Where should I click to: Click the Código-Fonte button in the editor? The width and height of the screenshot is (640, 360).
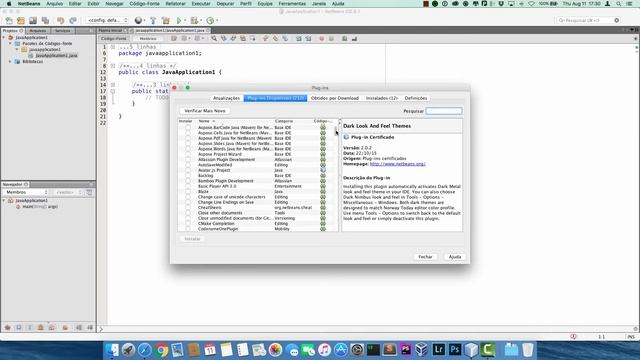113,39
